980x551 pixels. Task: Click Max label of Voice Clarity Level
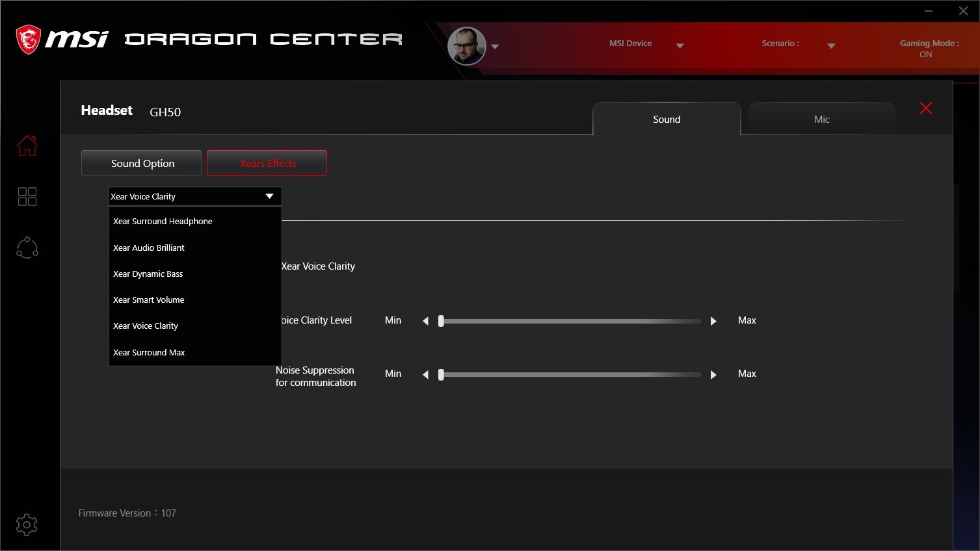pyautogui.click(x=747, y=320)
